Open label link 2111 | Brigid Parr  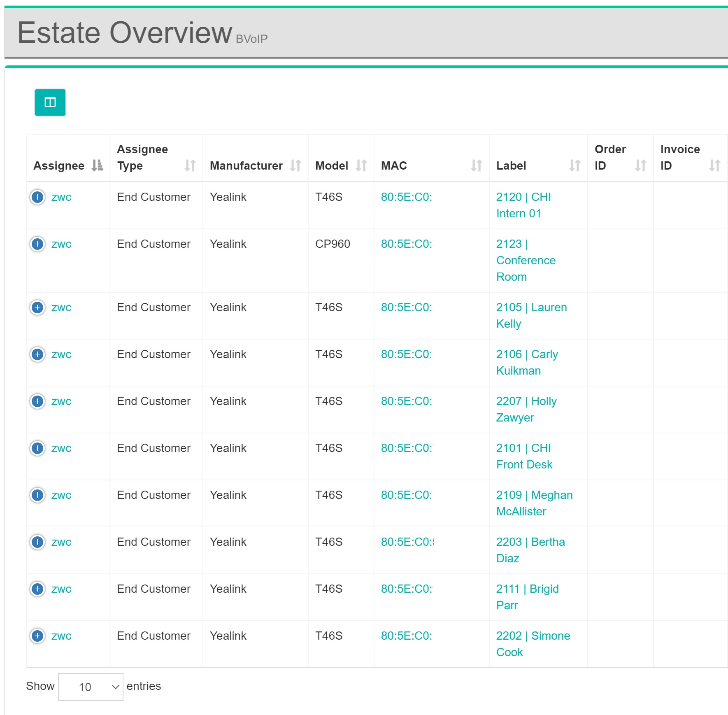(x=528, y=597)
